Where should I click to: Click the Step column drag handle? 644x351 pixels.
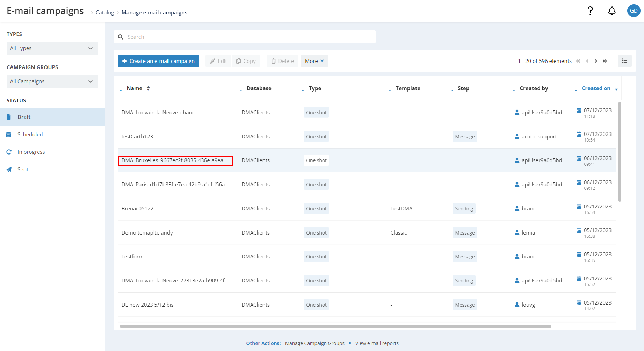tap(452, 88)
